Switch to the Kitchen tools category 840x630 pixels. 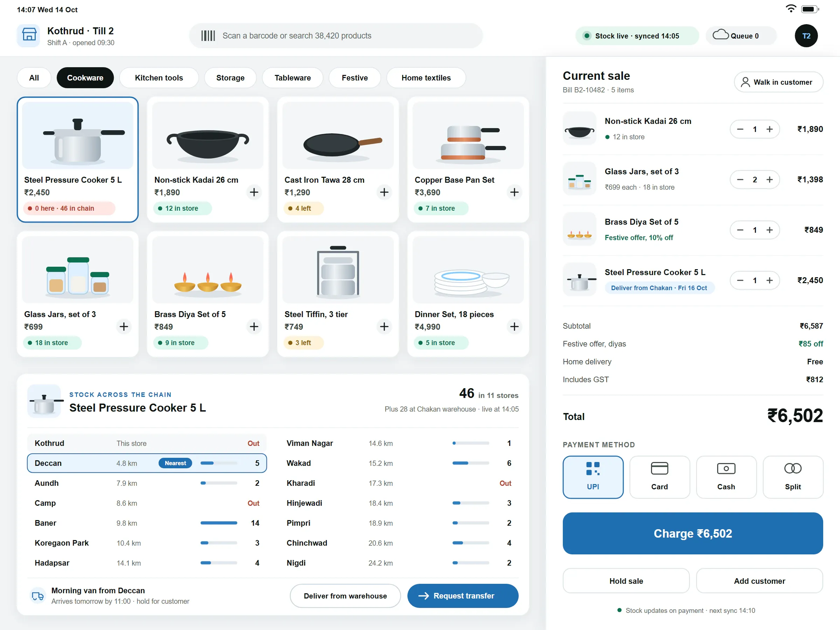159,78
